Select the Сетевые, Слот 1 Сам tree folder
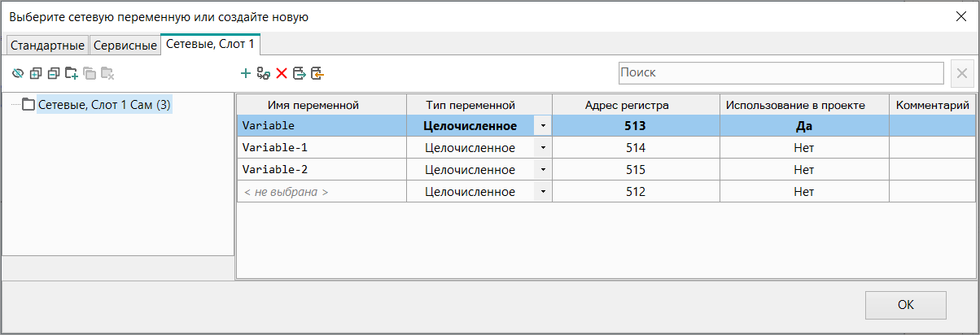 pyautogui.click(x=103, y=104)
